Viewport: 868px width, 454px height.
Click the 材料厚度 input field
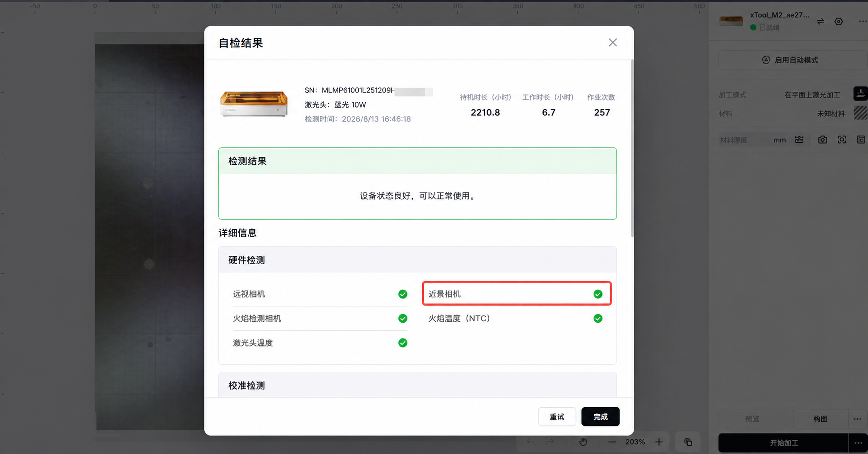(x=744, y=140)
